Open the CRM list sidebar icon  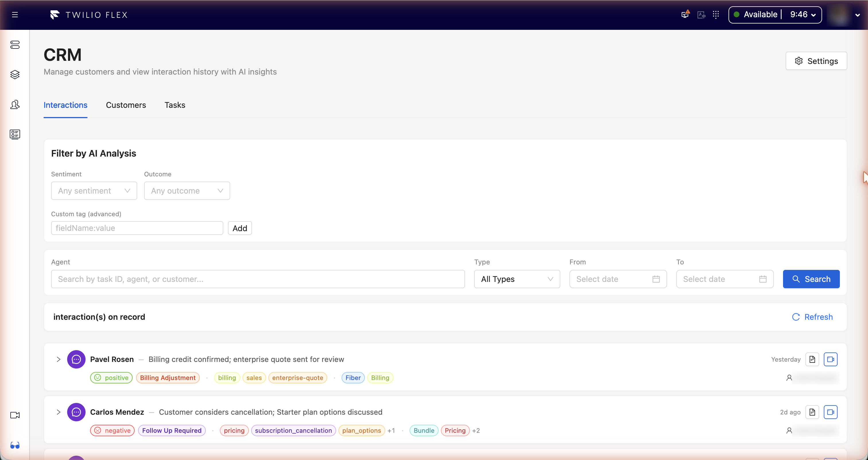click(15, 134)
